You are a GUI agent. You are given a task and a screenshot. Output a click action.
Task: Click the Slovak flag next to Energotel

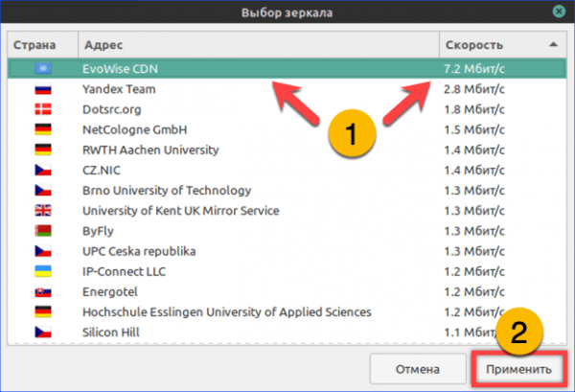(x=43, y=291)
